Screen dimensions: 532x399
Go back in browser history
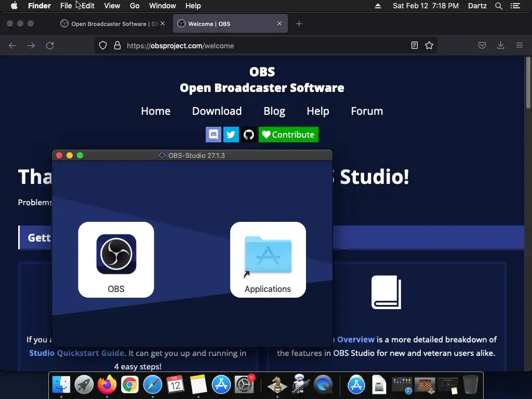12,46
